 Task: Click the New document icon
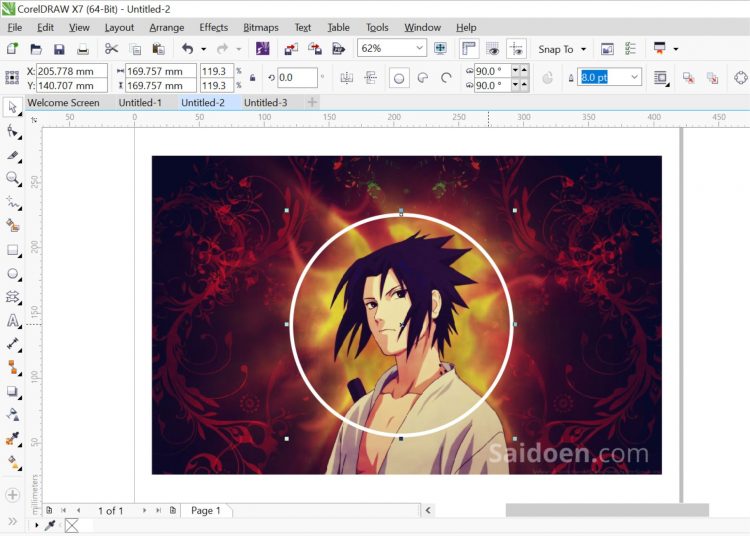click(x=12, y=49)
